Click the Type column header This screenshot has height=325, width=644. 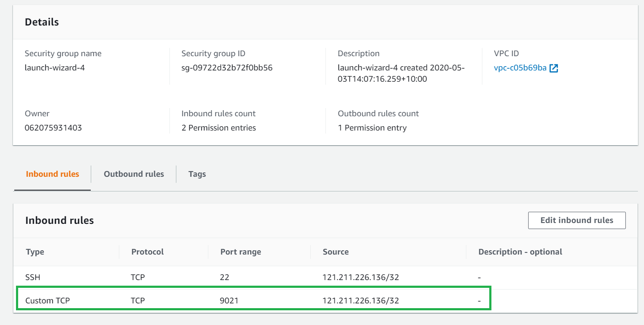point(35,252)
